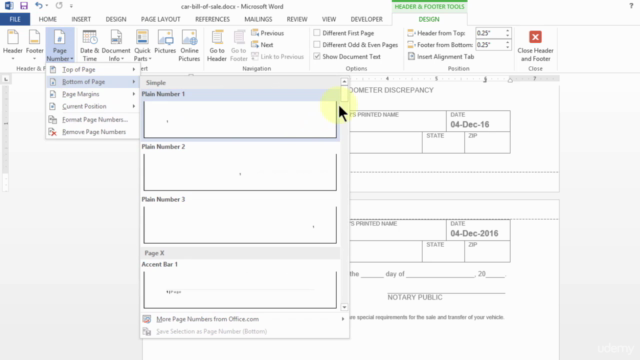Click the date 04-Dec-2016 in document
Image resolution: width=640 pixels, height=360 pixels.
pyautogui.click(x=474, y=233)
